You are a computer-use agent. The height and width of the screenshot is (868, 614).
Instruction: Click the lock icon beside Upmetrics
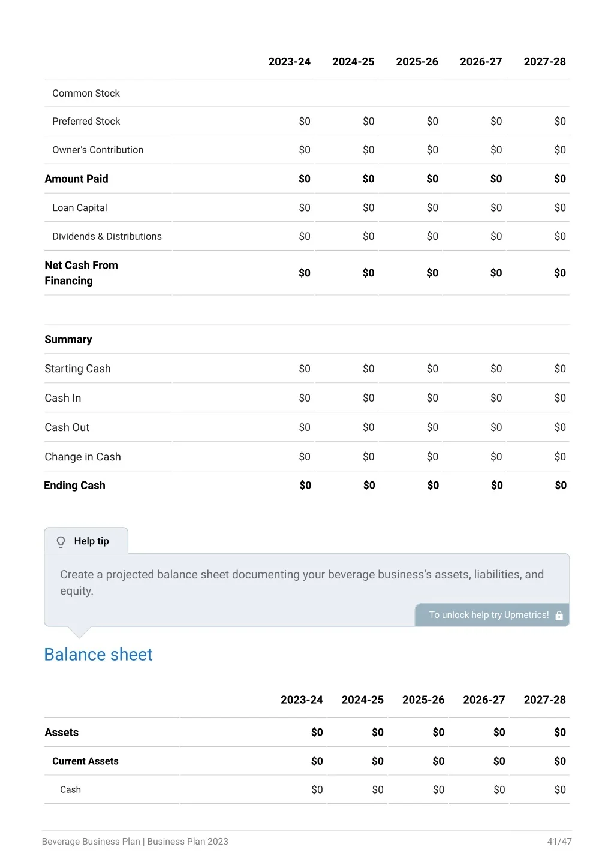pyautogui.click(x=559, y=616)
